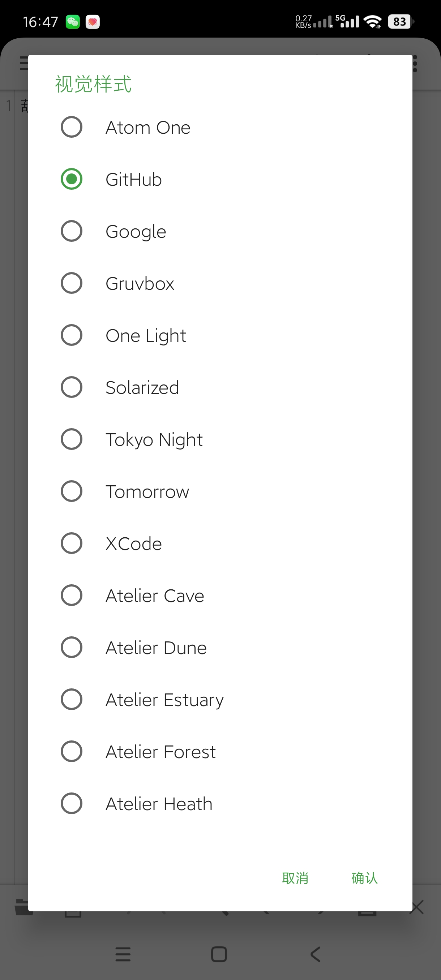Open the recent apps navigation icon

pyautogui.click(x=123, y=954)
